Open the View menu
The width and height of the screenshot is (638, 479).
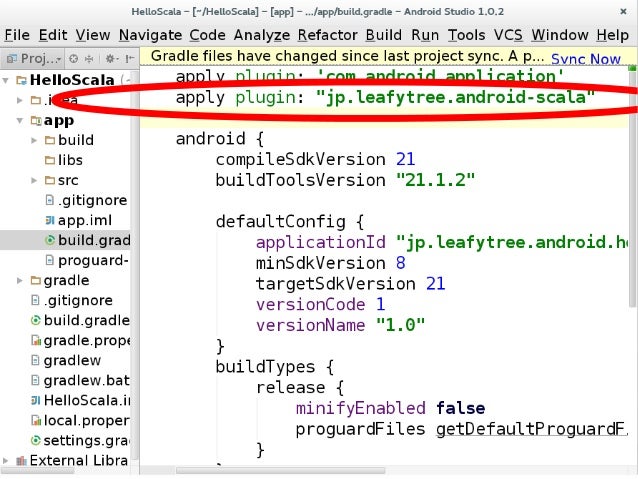pos(93,35)
